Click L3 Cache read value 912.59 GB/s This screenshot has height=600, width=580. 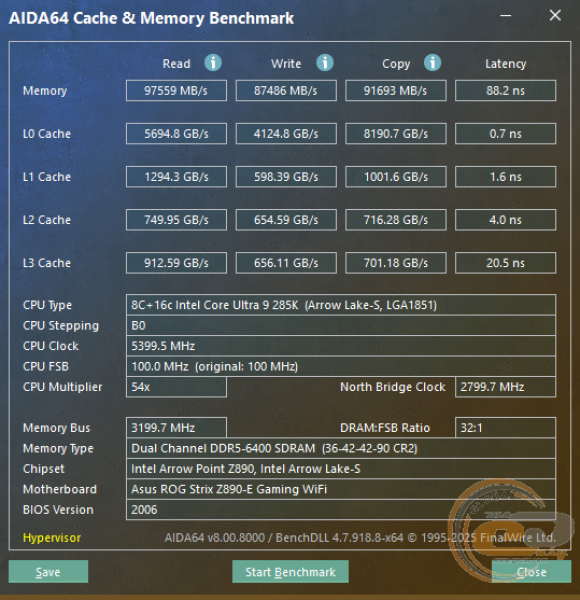point(176,263)
